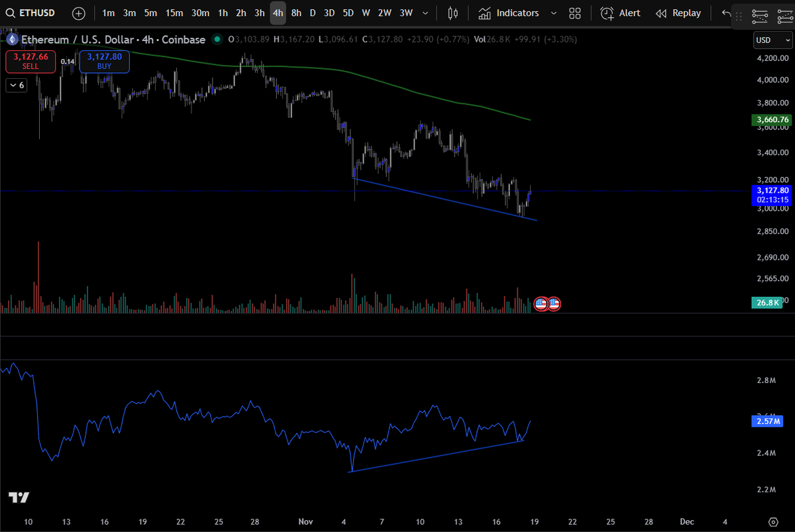
Task: Open the Indicators dialog
Action: pyautogui.click(x=509, y=13)
